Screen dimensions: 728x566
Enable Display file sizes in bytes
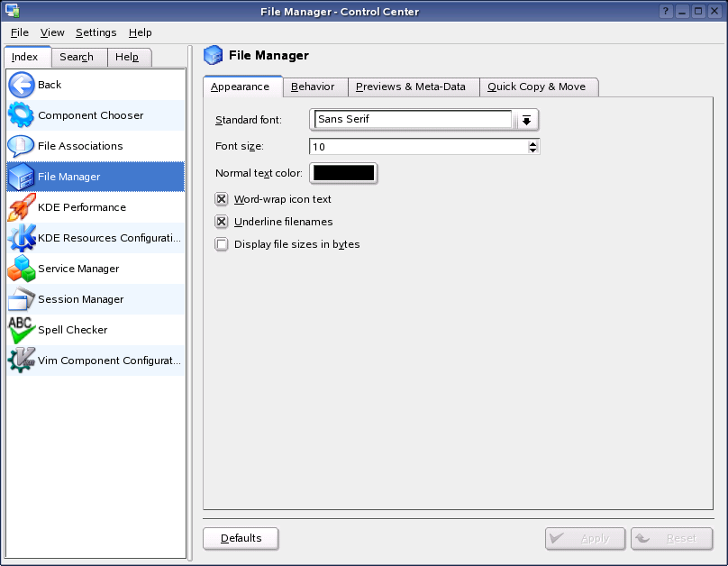(x=222, y=244)
